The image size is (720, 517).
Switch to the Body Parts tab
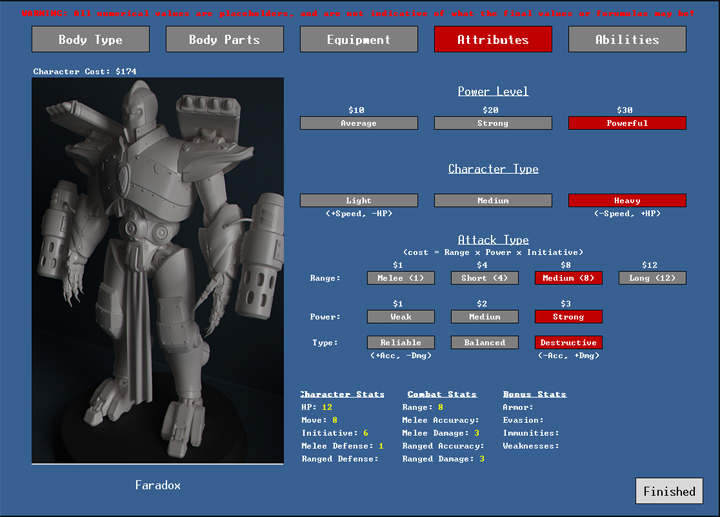coord(225,39)
